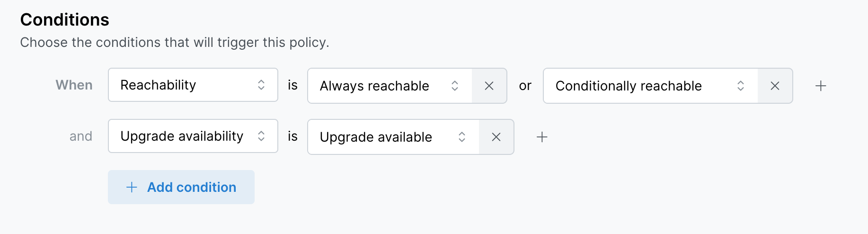The image size is (868, 234).
Task: Expand the 'Conditionally reachable' value dropdown
Action: coord(639,86)
